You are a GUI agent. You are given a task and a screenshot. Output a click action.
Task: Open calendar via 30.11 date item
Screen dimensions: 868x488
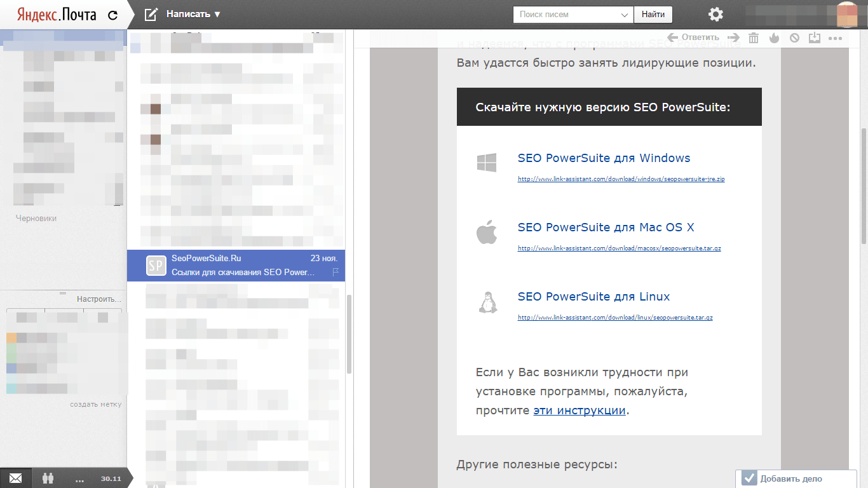click(111, 478)
